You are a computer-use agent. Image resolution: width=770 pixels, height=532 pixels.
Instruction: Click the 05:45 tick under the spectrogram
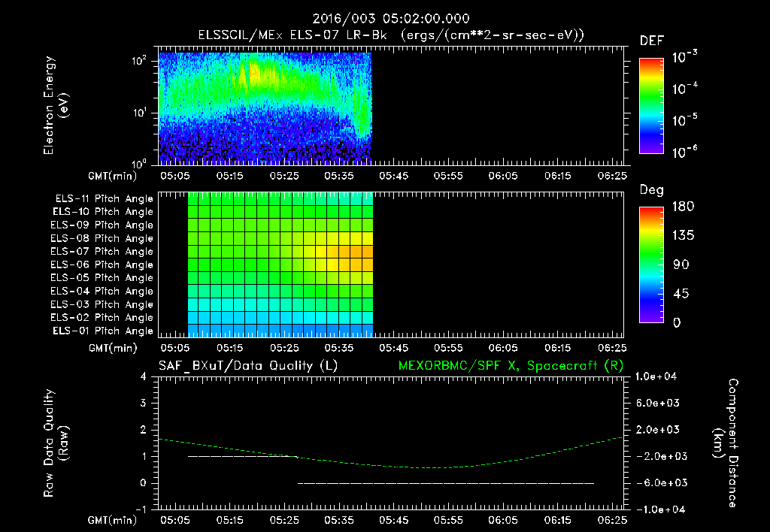pyautogui.click(x=393, y=176)
